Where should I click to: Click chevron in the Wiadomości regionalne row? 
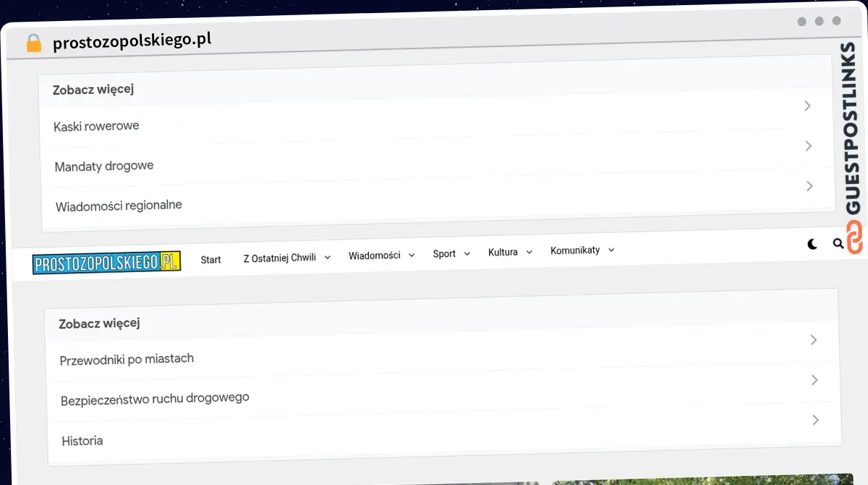(810, 186)
